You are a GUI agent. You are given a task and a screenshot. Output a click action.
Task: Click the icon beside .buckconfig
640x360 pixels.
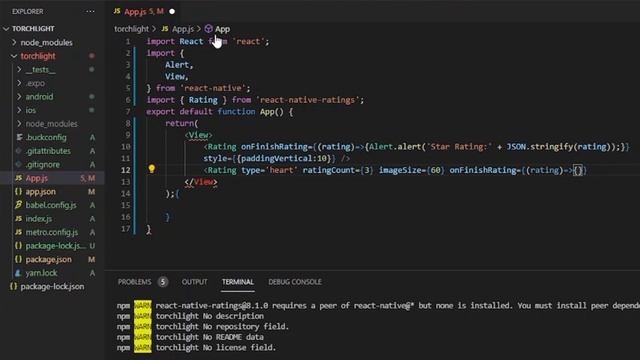point(19,138)
